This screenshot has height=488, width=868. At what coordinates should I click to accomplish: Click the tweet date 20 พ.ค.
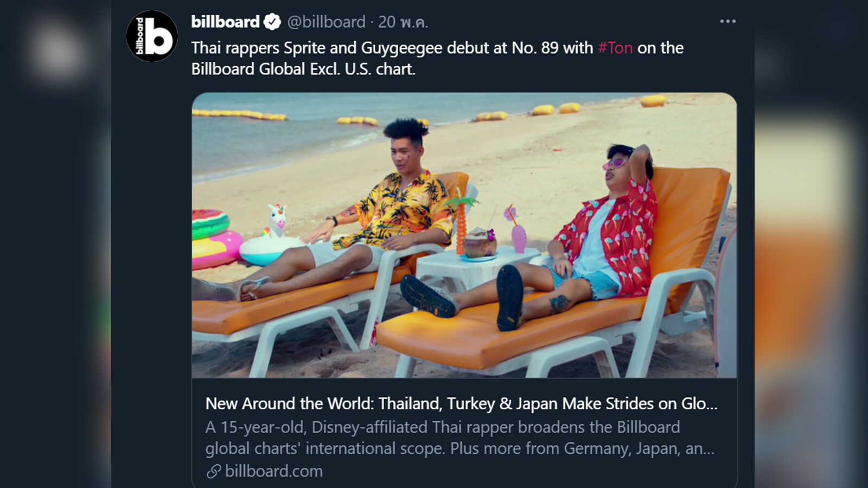tap(403, 22)
